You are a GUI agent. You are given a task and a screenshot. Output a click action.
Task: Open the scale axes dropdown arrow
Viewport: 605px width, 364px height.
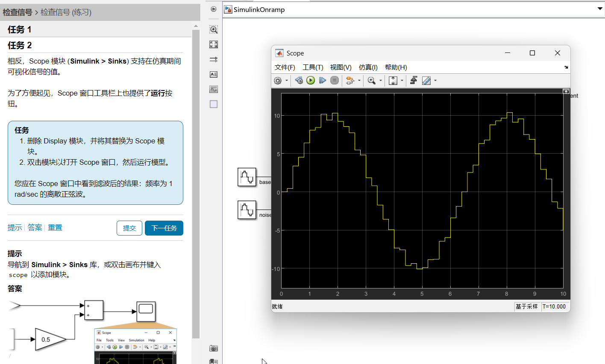(x=402, y=81)
